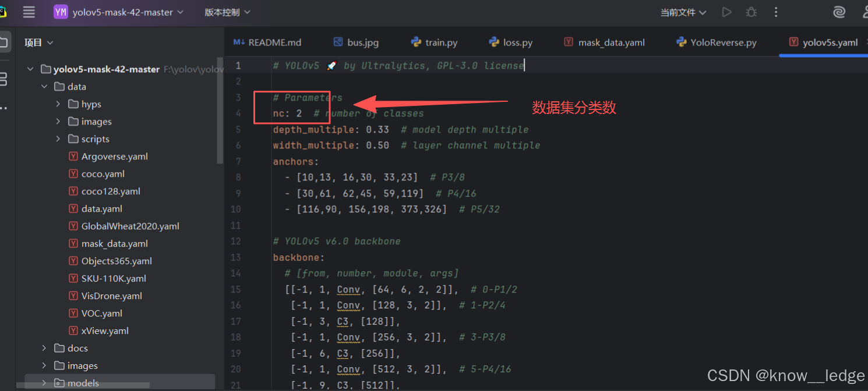This screenshot has height=391, width=868.
Task: Click the '# YOLOv5 v6.0 backbone' comment
Action: click(337, 241)
